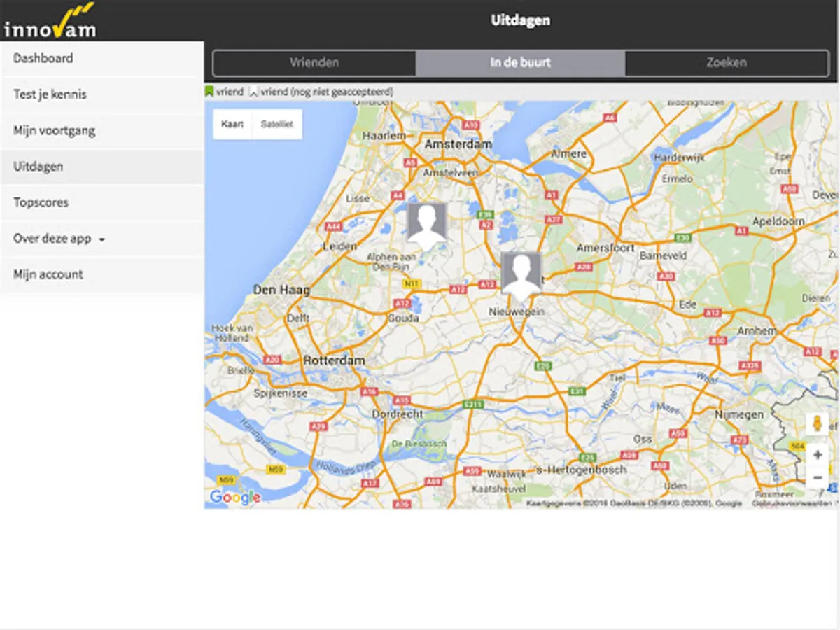Click the Nijmegen city label

739,415
